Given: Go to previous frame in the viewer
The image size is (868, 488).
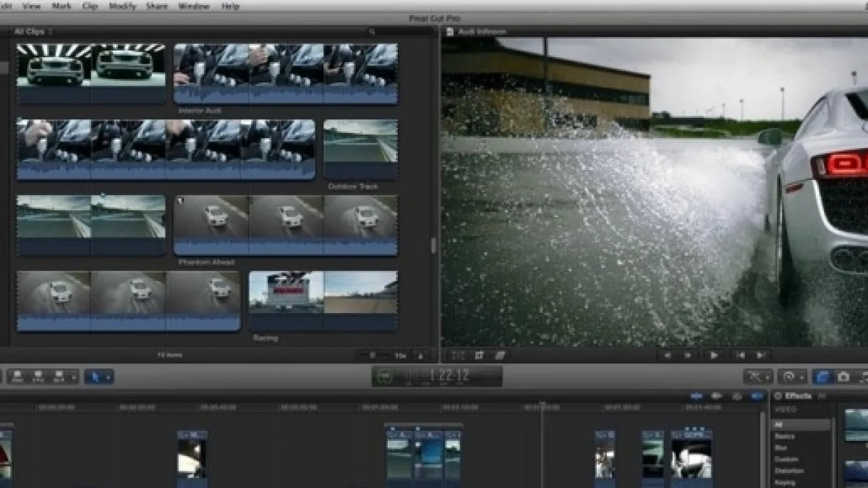Looking at the screenshot, I should (x=668, y=355).
